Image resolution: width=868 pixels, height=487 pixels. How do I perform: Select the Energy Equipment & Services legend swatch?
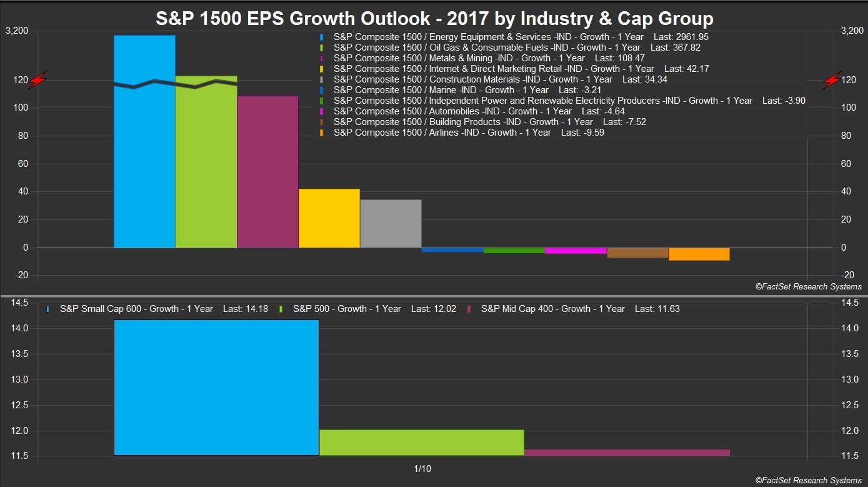tap(321, 37)
